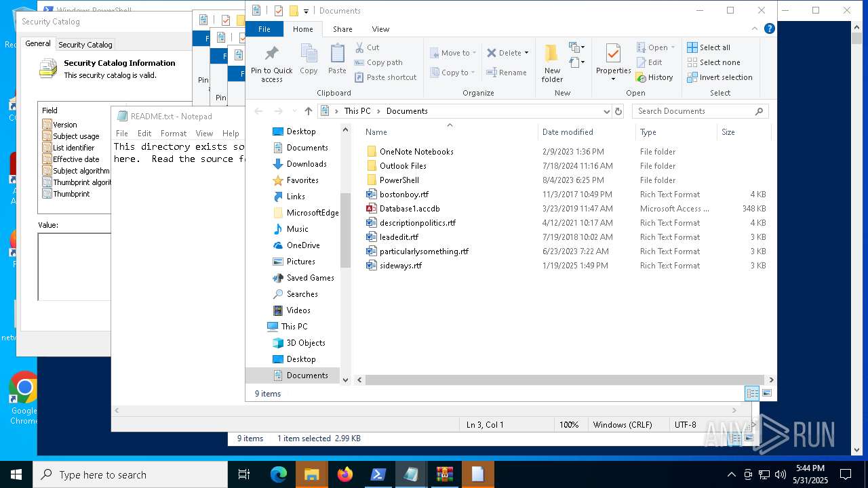Click the Copy ribbon icon

(x=309, y=60)
